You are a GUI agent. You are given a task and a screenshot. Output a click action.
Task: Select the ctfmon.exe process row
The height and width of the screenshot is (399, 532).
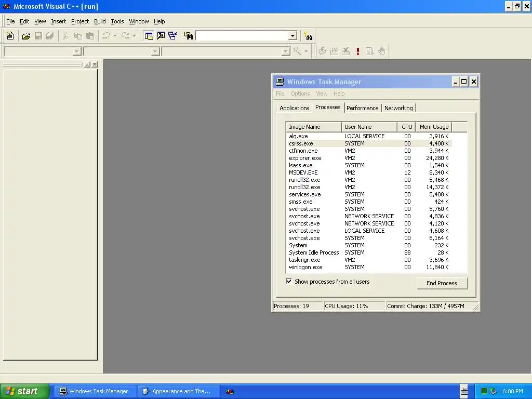coord(369,151)
